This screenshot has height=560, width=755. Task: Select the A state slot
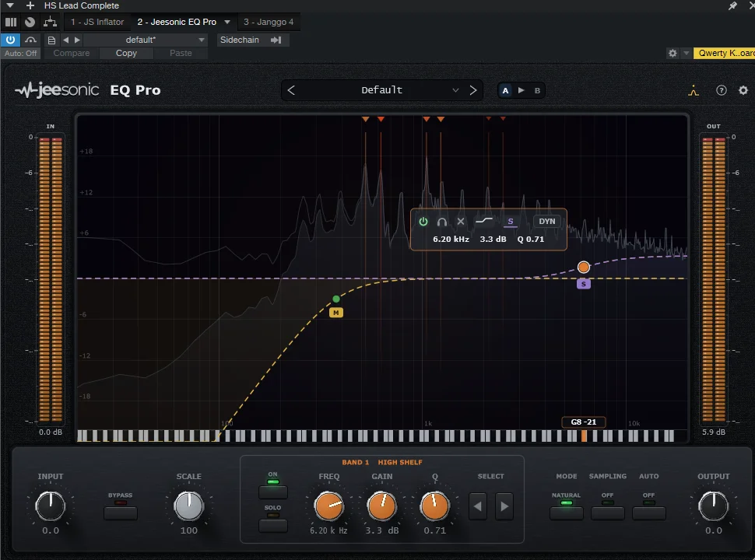(x=505, y=90)
